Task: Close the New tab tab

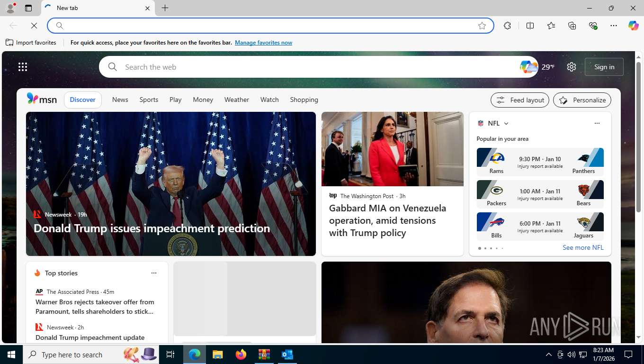Action: pos(147,8)
